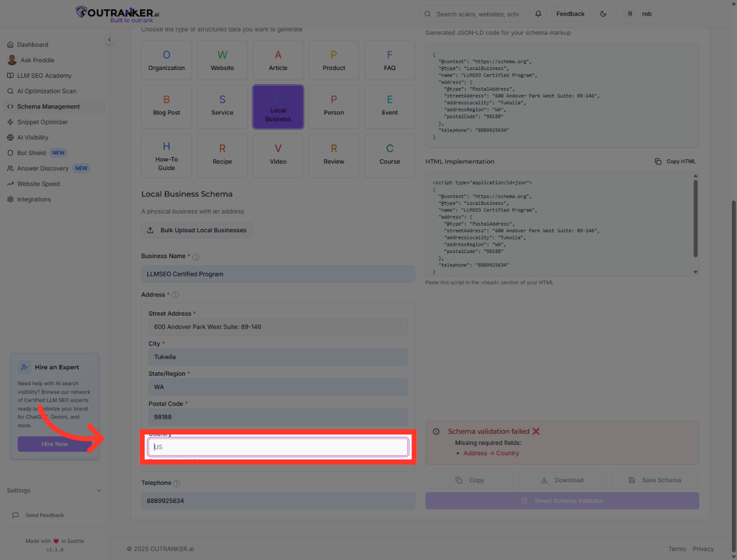Click the Copy schema button
The height and width of the screenshot is (560, 737).
click(470, 480)
